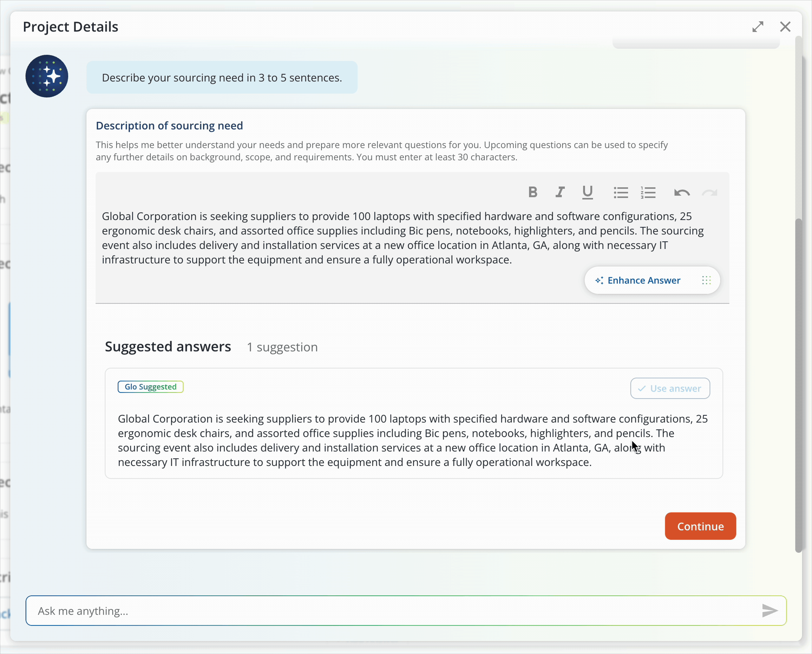The width and height of the screenshot is (812, 654).
Task: Undo the last text edit
Action: pyautogui.click(x=682, y=193)
